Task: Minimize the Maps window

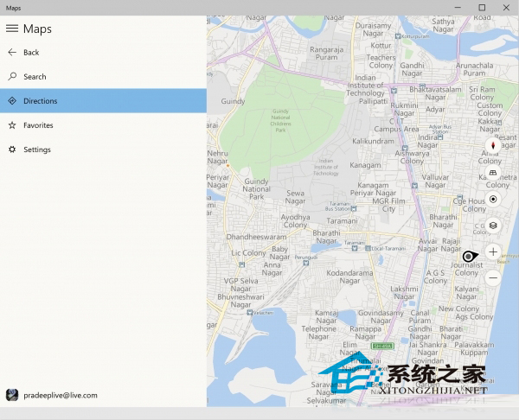Action: (x=458, y=8)
